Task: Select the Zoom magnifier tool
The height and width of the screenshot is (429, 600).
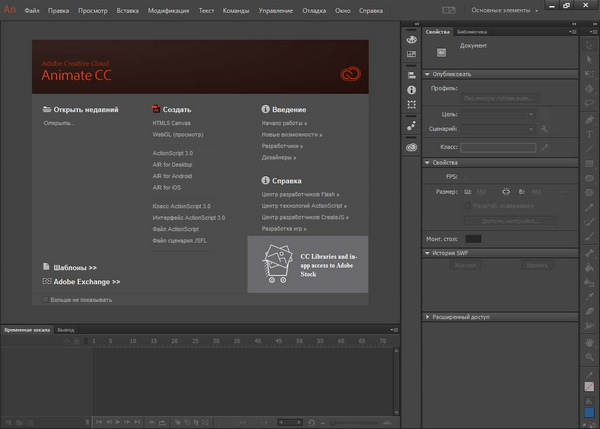Action: click(x=588, y=357)
